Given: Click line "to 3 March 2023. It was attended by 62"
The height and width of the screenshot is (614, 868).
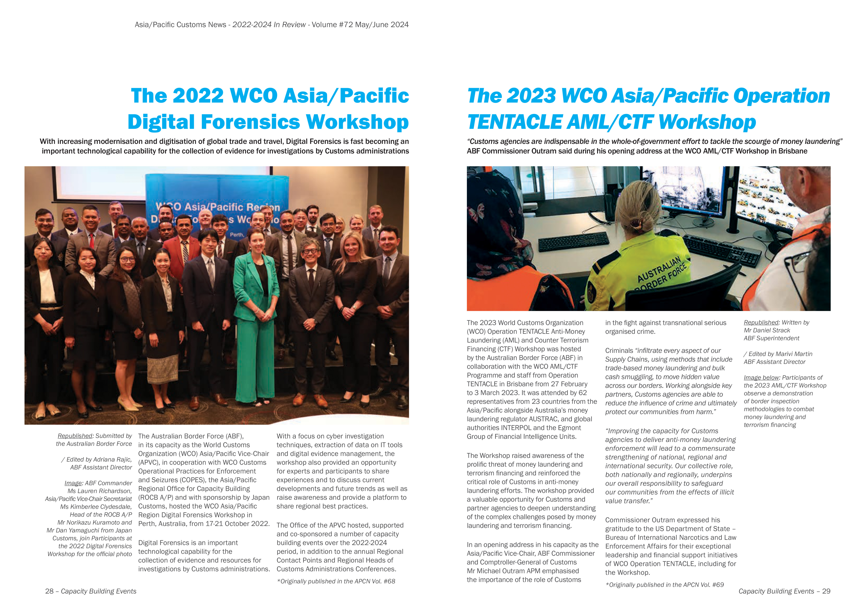Looking at the screenshot, I should (x=527, y=393).
